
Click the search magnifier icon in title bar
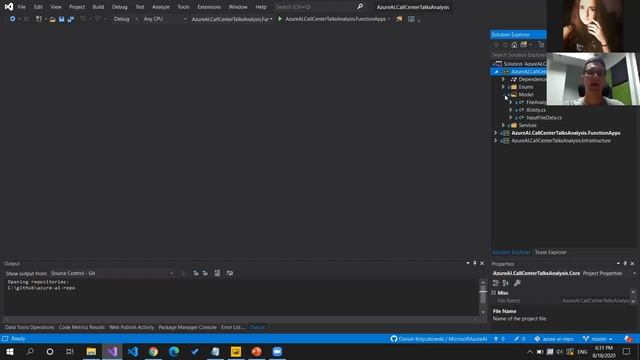[360, 7]
